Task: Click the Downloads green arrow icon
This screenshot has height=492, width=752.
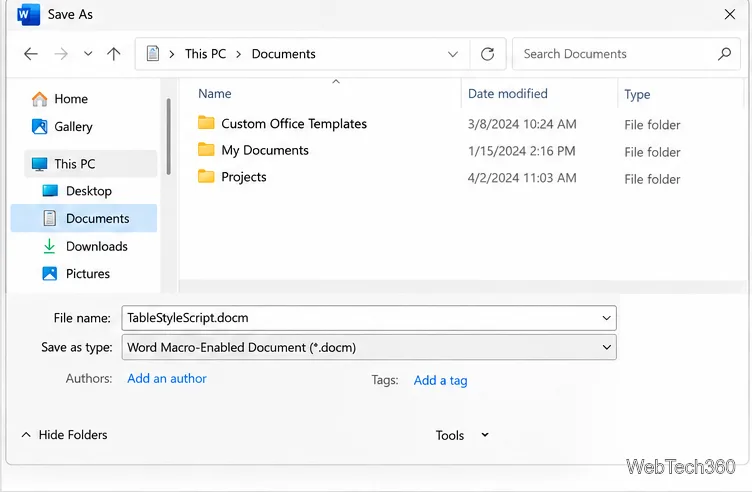Action: [x=49, y=246]
